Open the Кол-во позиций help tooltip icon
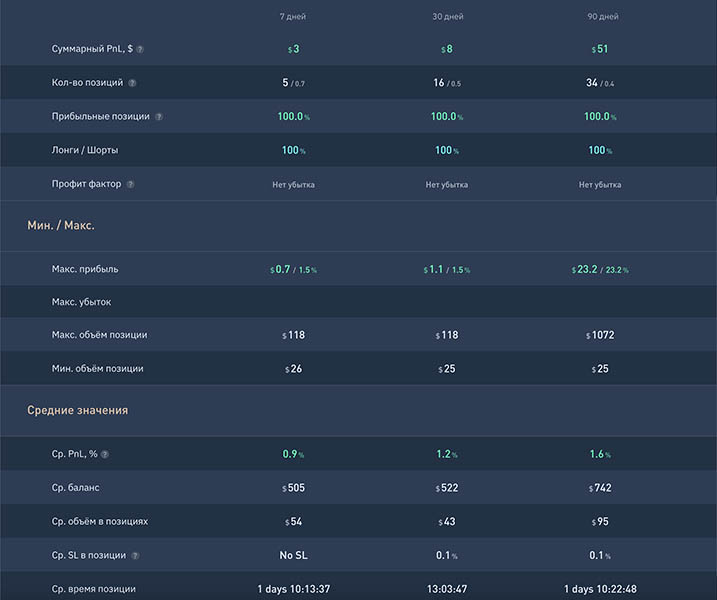This screenshot has height=600, width=717. (132, 83)
